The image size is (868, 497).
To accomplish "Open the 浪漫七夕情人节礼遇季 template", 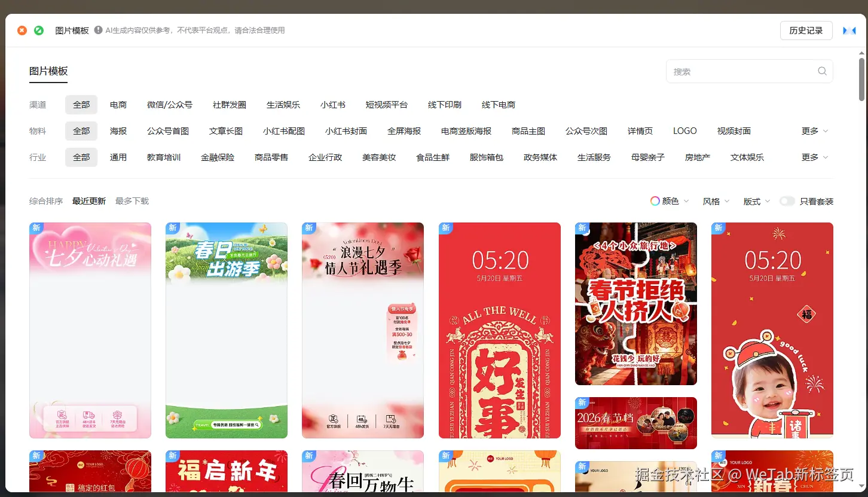I will [363, 330].
